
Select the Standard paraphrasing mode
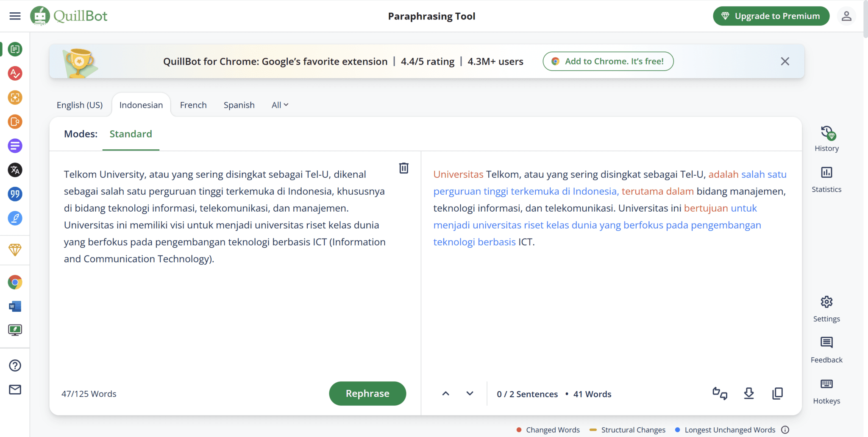point(131,134)
